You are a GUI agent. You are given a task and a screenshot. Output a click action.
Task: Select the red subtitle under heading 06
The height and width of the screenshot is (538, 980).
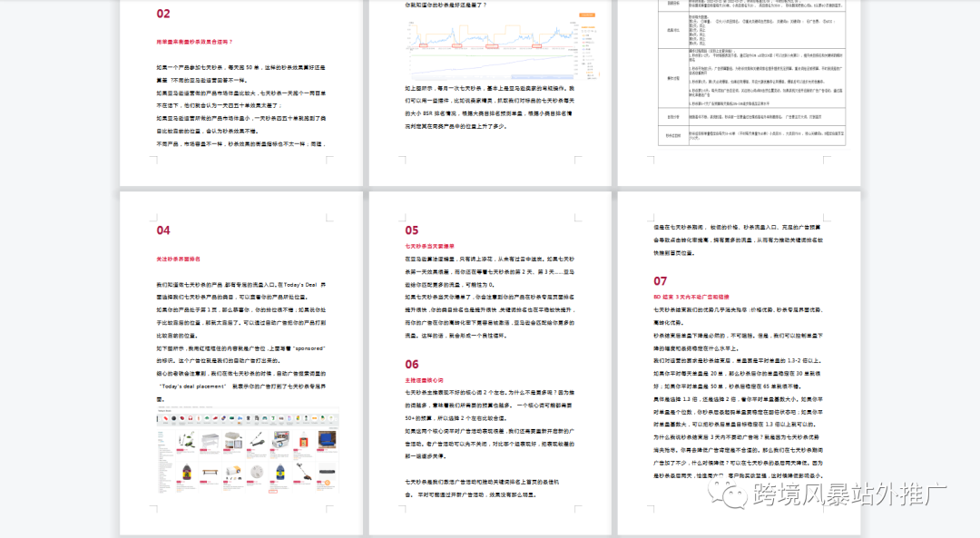425,380
